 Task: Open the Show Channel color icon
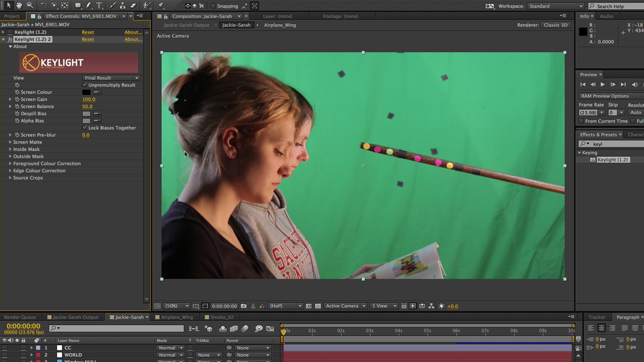pos(262,306)
